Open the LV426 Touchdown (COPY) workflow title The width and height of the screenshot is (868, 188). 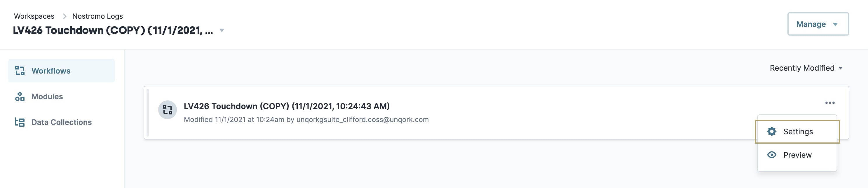pyautogui.click(x=286, y=106)
